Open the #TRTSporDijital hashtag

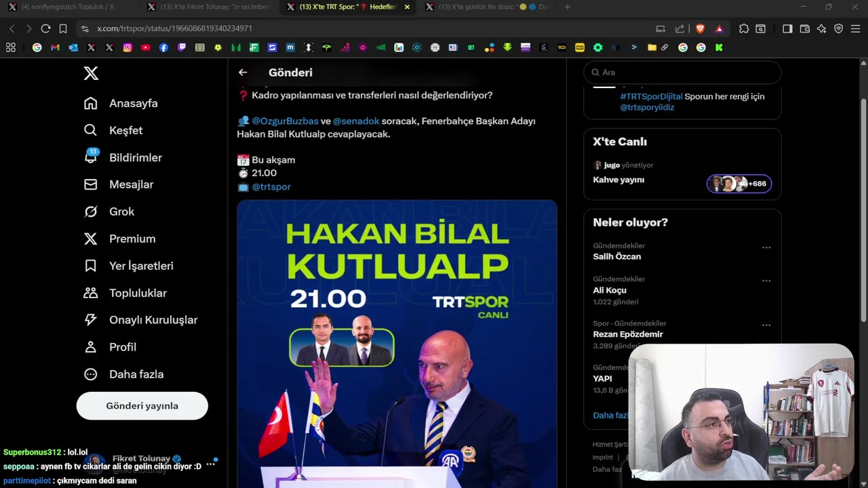point(651,96)
